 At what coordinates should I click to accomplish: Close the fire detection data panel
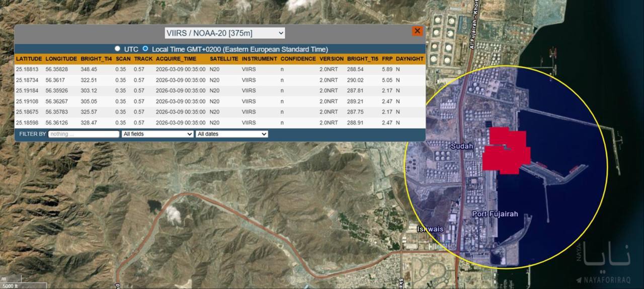(x=417, y=31)
